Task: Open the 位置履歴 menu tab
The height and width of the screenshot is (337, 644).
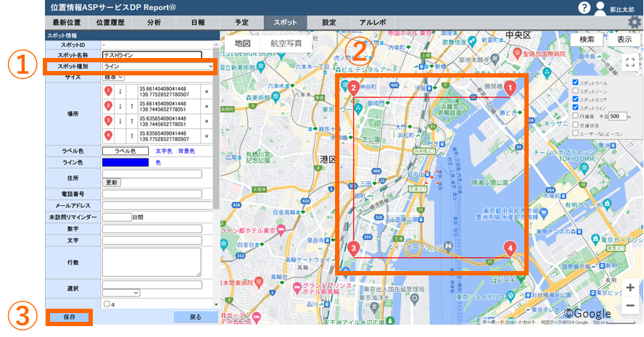Action: [x=110, y=22]
